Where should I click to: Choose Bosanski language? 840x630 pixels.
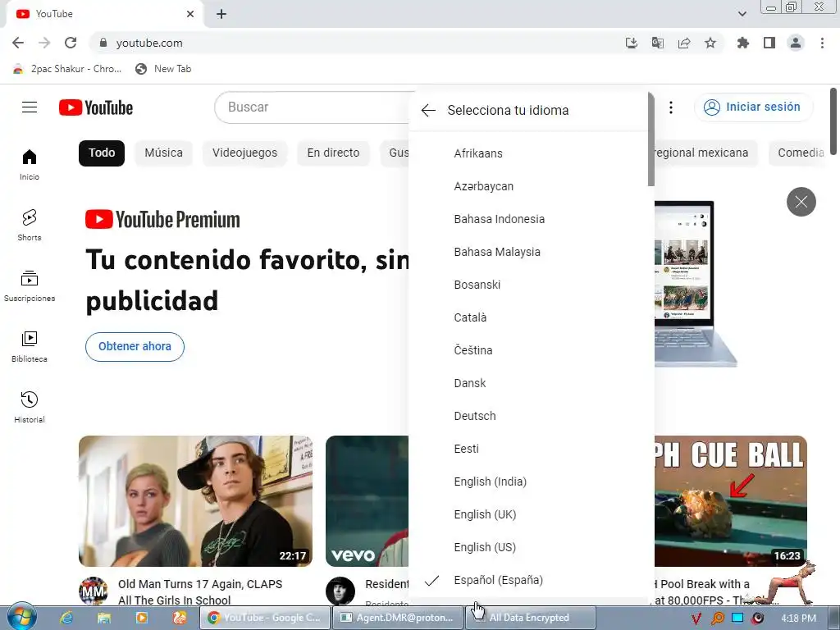(528, 285)
